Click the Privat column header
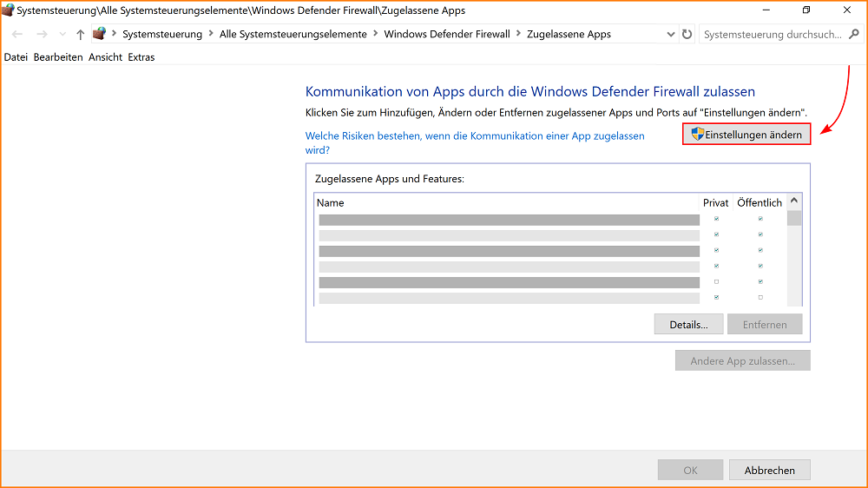This screenshot has width=868, height=488. point(716,202)
